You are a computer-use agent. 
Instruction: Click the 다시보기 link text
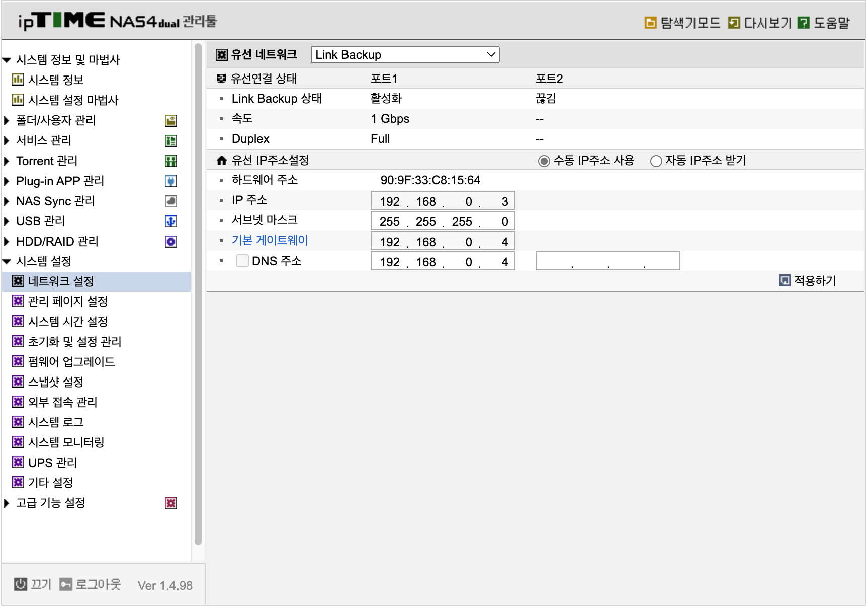767,23
